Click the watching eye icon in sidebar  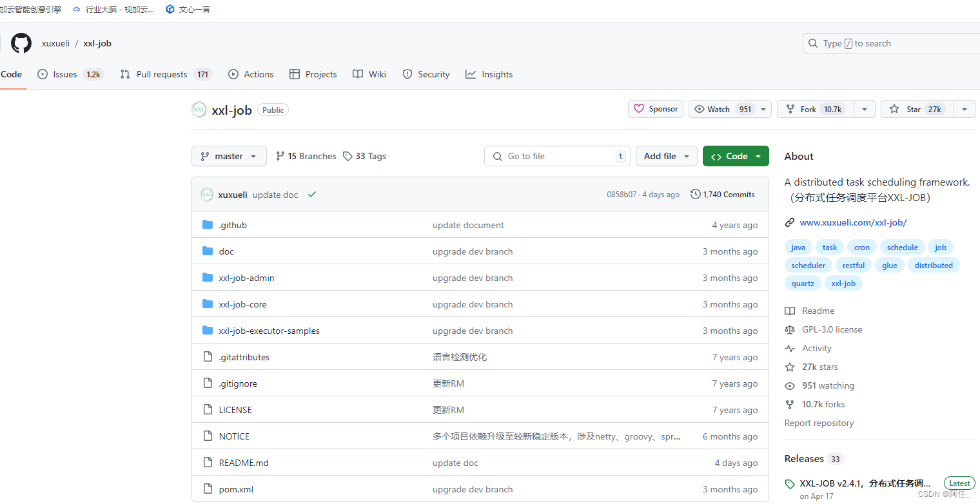click(x=790, y=385)
